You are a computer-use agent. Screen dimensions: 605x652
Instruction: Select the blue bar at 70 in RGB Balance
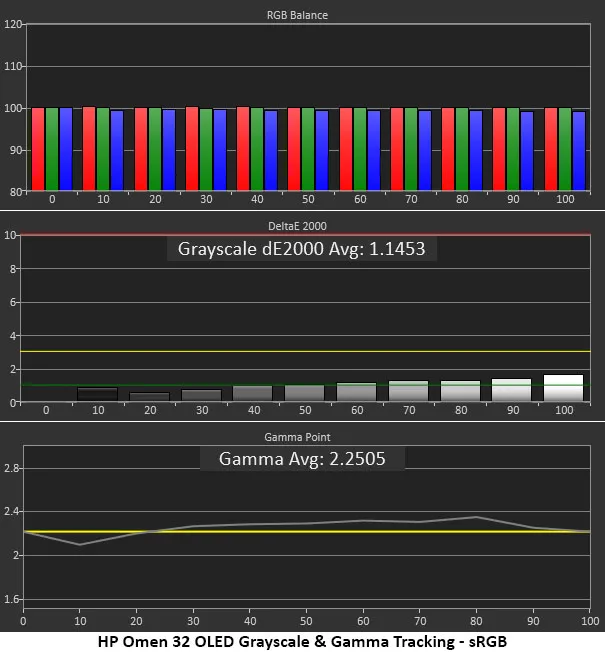coord(425,149)
